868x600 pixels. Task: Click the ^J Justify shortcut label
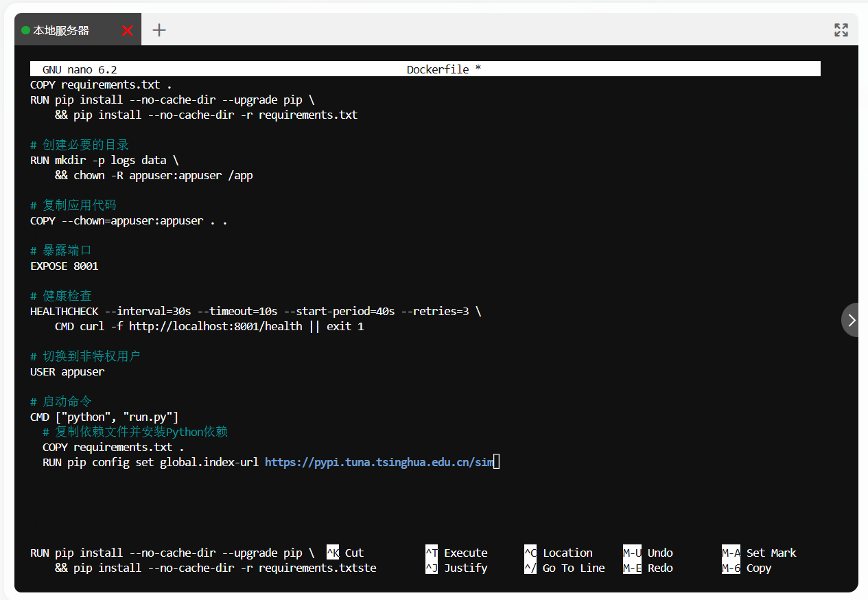pos(465,568)
